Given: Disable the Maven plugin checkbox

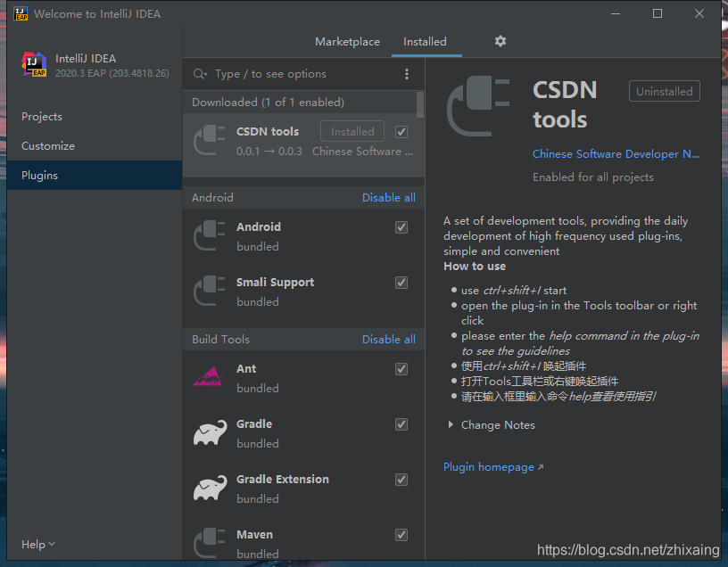Looking at the screenshot, I should (x=401, y=535).
